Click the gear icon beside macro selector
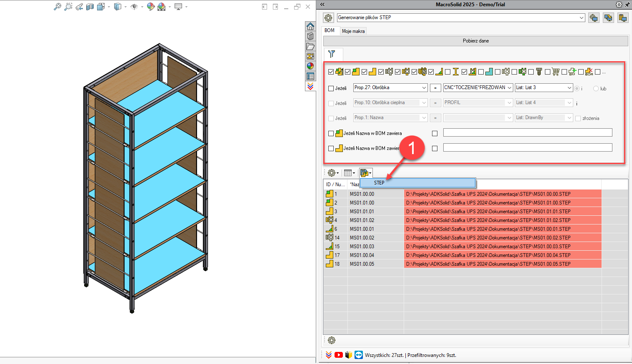Image resolution: width=632 pixels, height=364 pixels. 328,18
